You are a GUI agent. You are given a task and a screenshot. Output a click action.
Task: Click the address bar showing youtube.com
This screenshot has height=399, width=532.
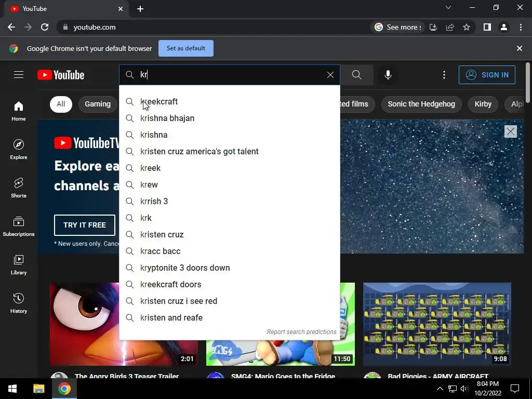pyautogui.click(x=217, y=27)
